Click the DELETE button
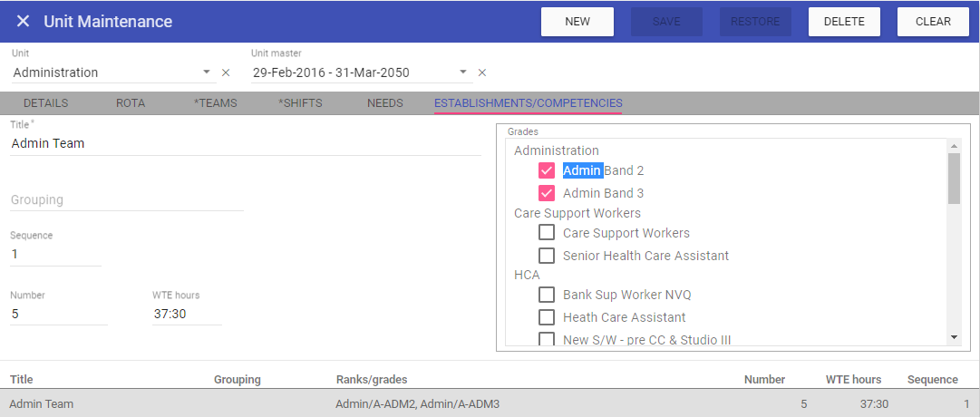The width and height of the screenshot is (980, 417). coord(844,22)
